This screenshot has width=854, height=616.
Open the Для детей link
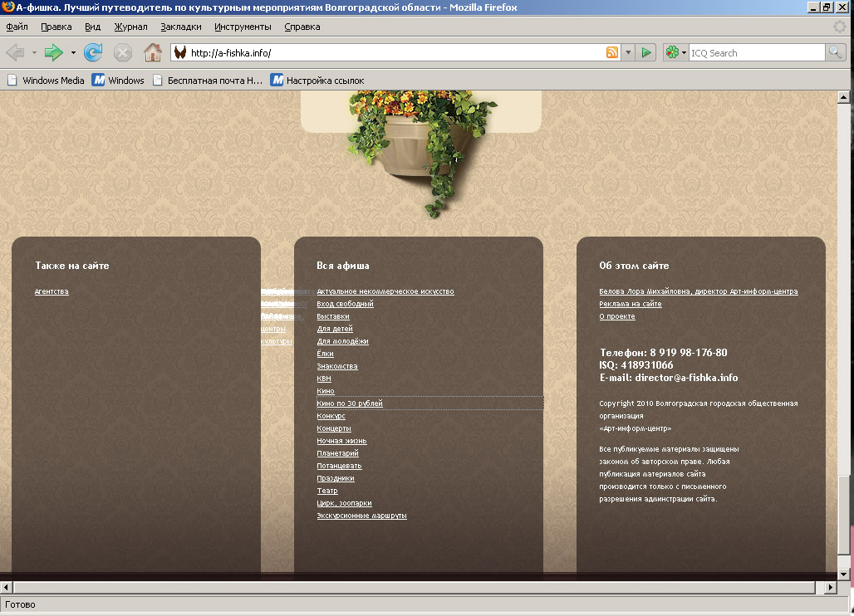coord(335,330)
